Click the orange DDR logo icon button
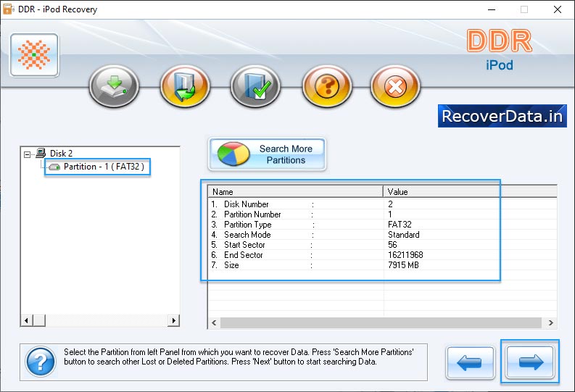575x392 pixels. (34, 55)
